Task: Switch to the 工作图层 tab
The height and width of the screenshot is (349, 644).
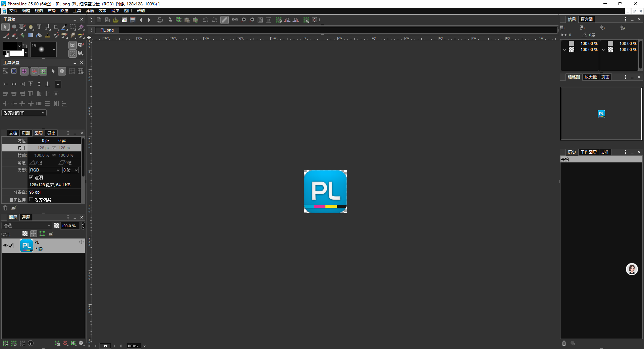Action: (x=589, y=152)
